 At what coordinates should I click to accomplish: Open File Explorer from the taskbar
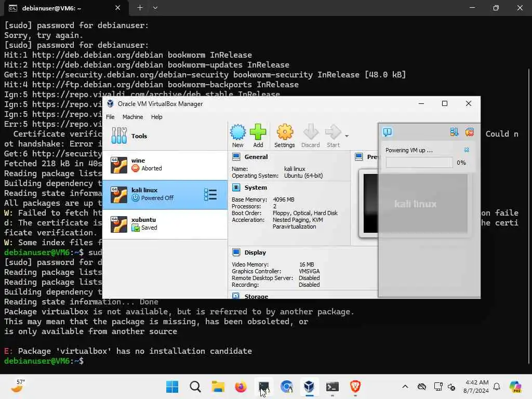(x=218, y=387)
